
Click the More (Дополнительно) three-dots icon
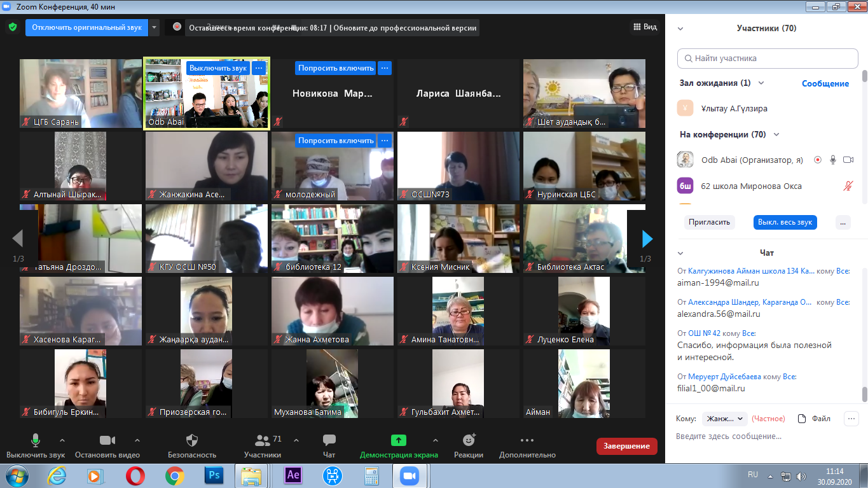coord(527,440)
